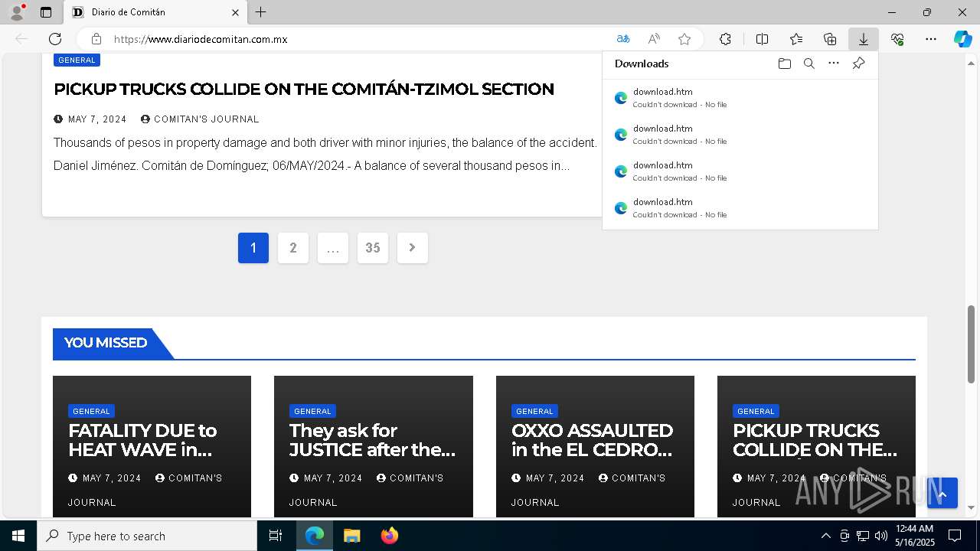Select the first download.htm entry
Viewport: 980px width, 551px height.
coord(740,98)
